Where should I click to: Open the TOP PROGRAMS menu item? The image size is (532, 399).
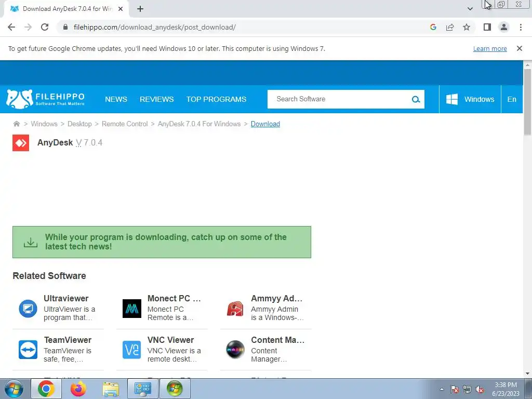tap(216, 99)
